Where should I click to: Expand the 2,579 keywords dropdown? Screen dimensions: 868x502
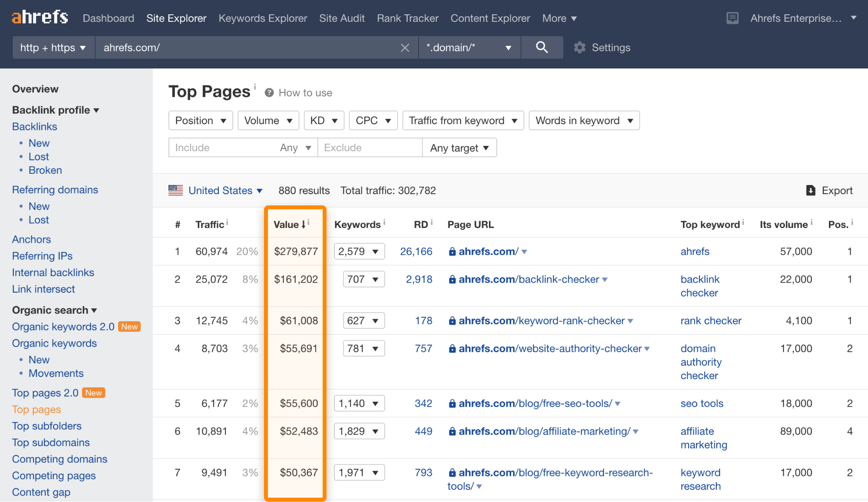(359, 251)
